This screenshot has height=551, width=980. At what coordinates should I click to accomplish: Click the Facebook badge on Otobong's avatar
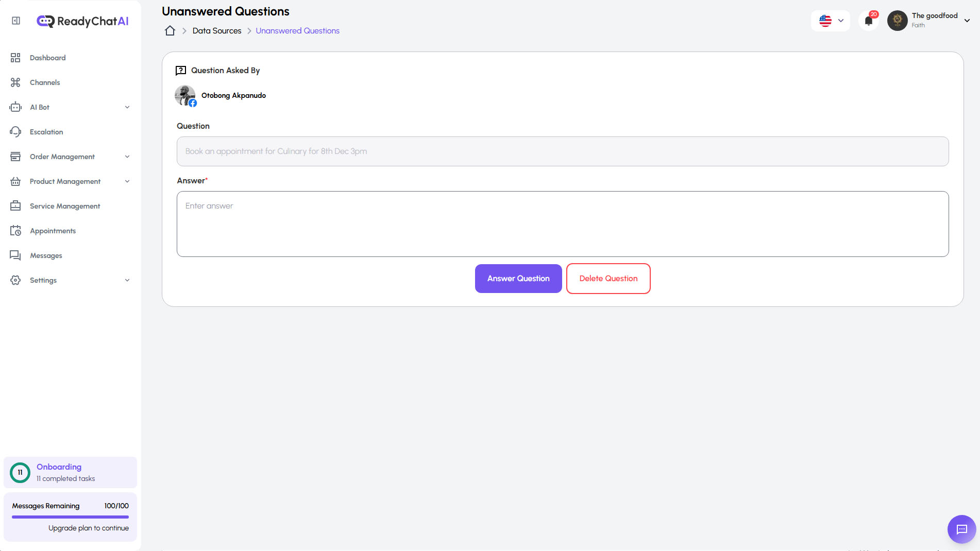pos(193,103)
